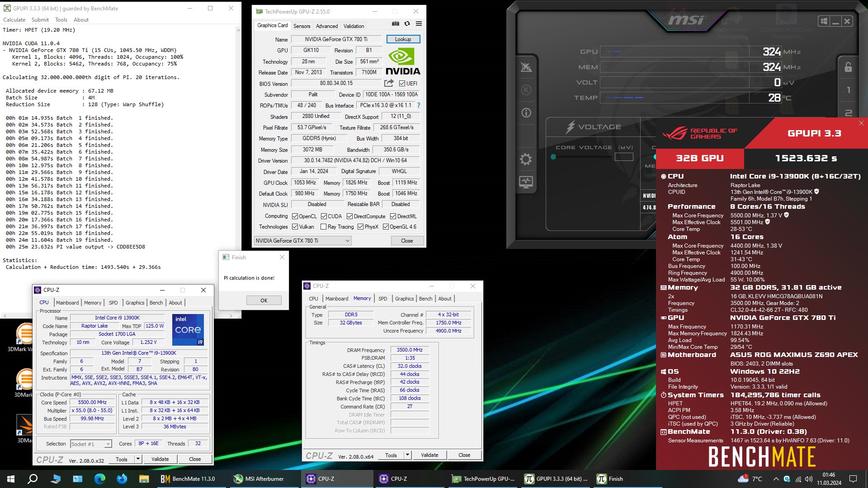Show hidden tray icons chevron
The width and height of the screenshot is (868, 488).
pos(776,479)
